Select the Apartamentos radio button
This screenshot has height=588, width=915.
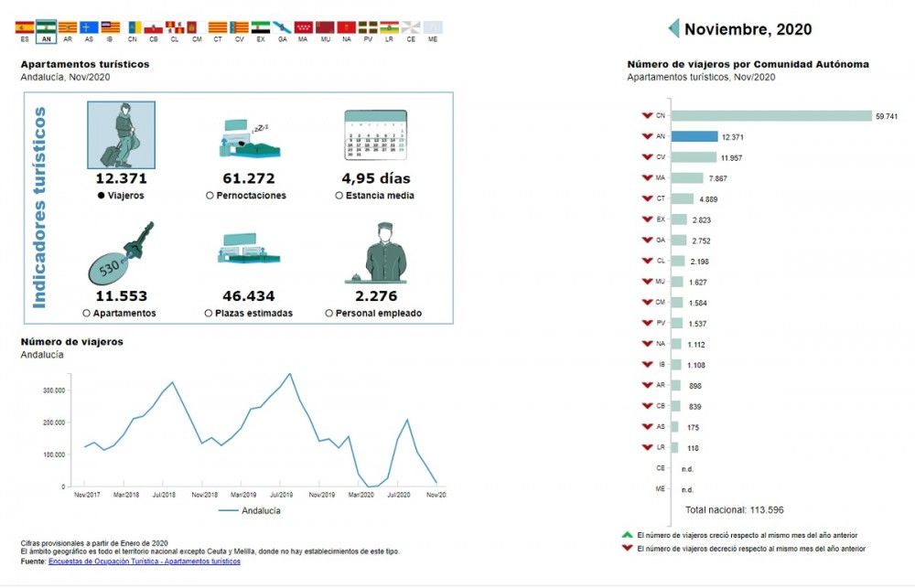[86, 314]
